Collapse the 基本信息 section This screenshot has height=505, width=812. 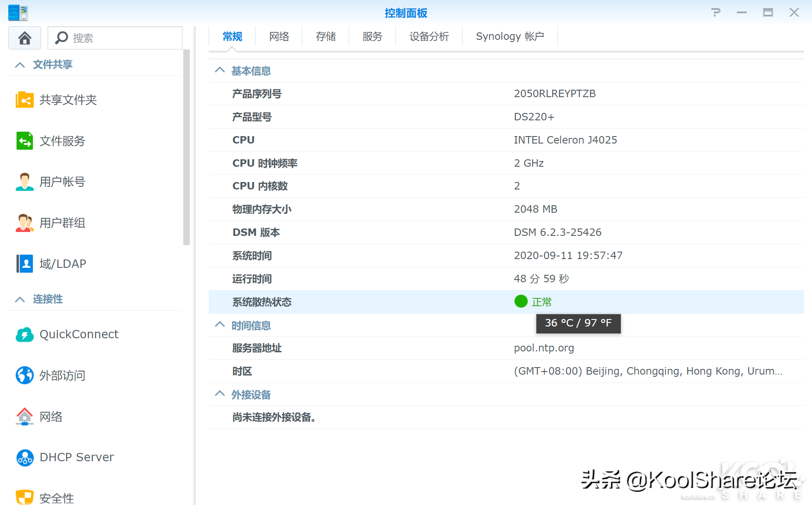220,70
